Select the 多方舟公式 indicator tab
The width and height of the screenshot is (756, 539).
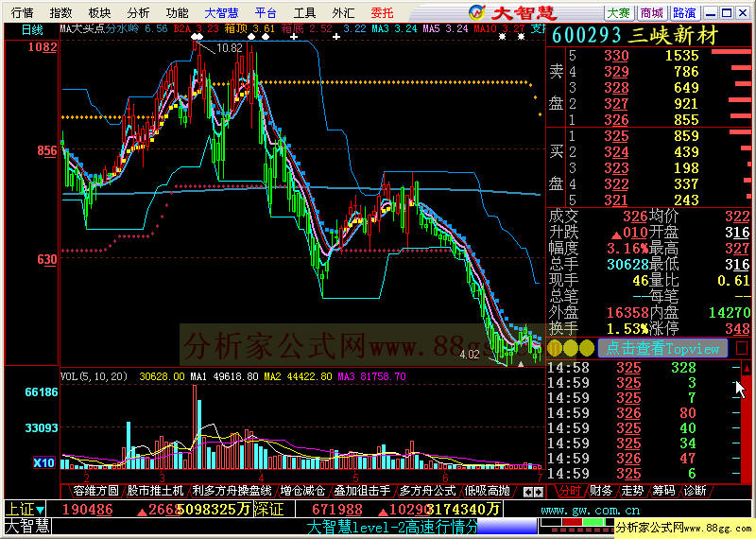pyautogui.click(x=427, y=491)
